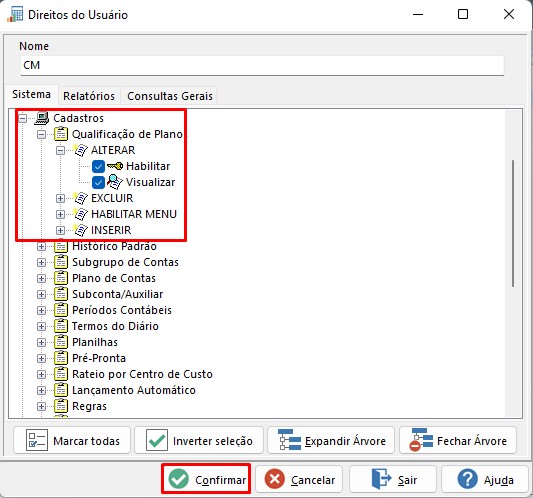Maximize the Direitos do Usuário window
The width and height of the screenshot is (533, 498).
coord(463,14)
